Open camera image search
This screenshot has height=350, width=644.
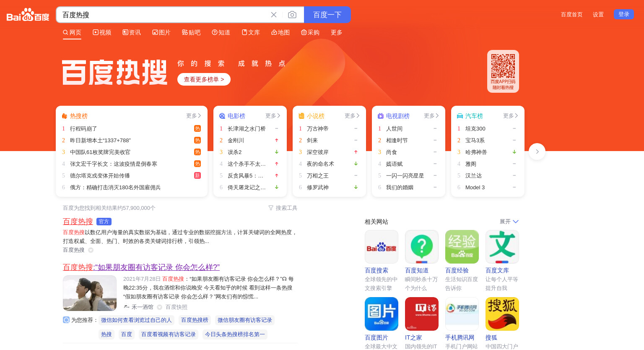292,15
